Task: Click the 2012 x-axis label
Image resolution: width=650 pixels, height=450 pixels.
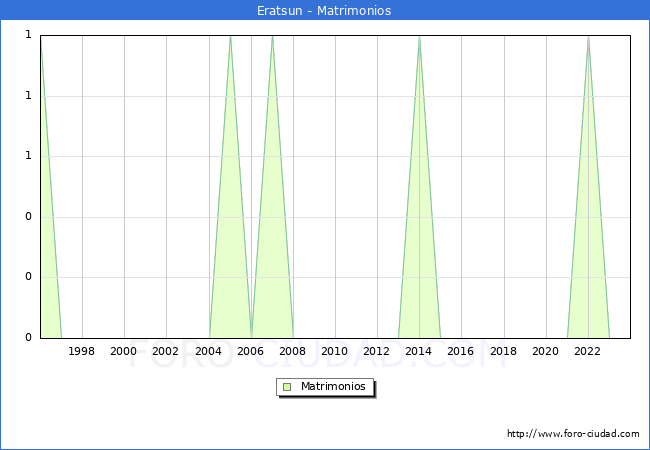Action: (377, 351)
